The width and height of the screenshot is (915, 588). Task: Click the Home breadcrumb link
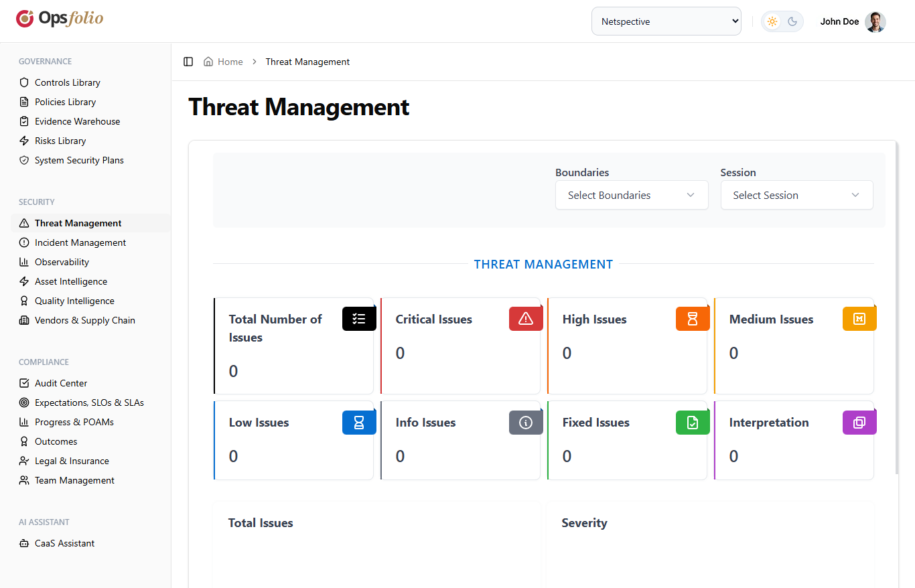pos(230,61)
